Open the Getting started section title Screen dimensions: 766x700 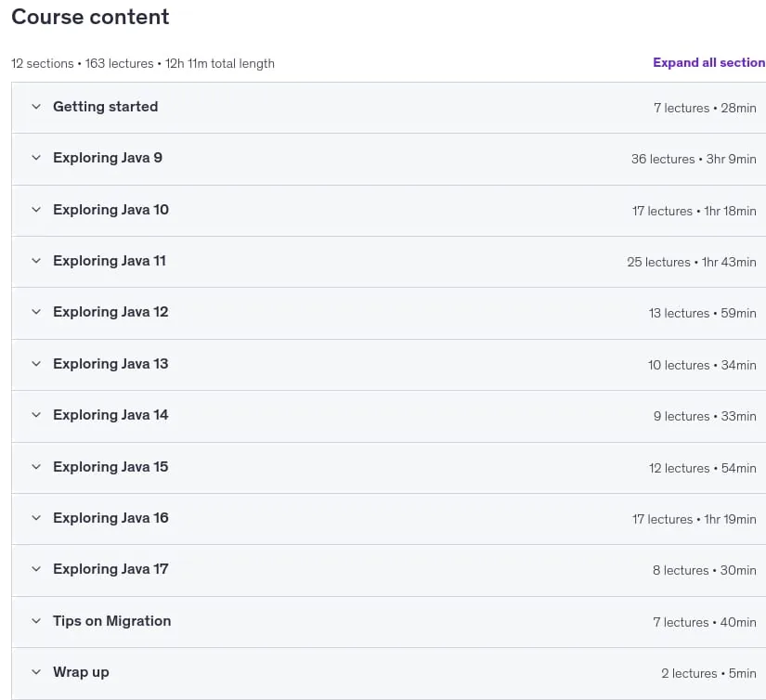106,107
